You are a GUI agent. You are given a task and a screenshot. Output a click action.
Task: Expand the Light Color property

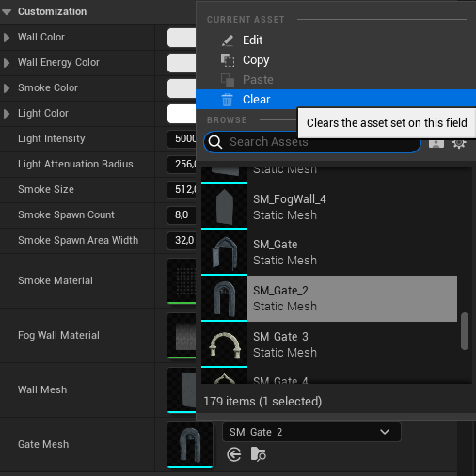click(7, 114)
